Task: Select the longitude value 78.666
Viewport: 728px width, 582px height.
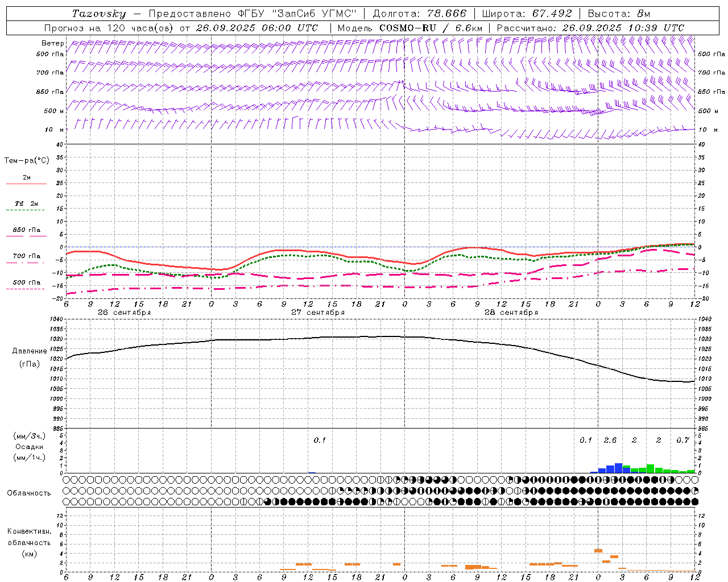Action: pos(442,14)
